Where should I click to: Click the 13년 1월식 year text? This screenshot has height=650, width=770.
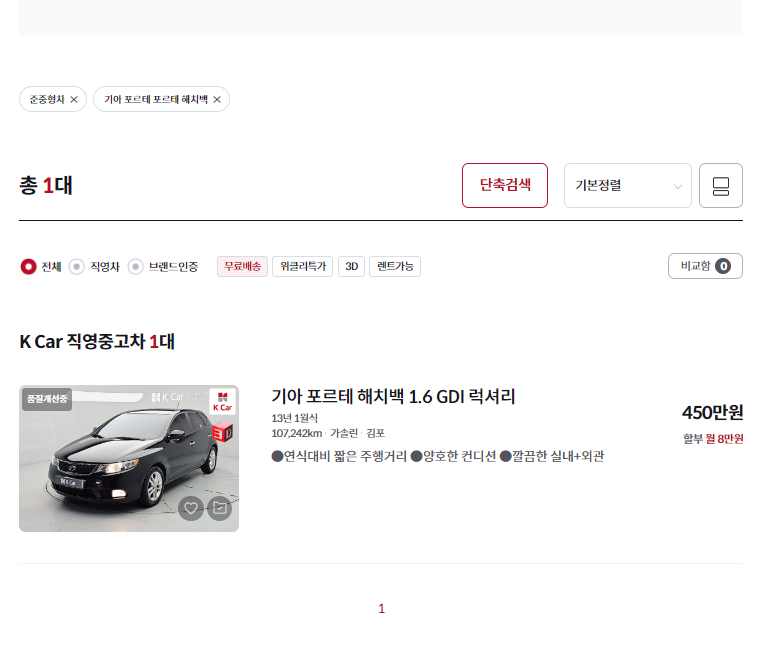pos(295,418)
